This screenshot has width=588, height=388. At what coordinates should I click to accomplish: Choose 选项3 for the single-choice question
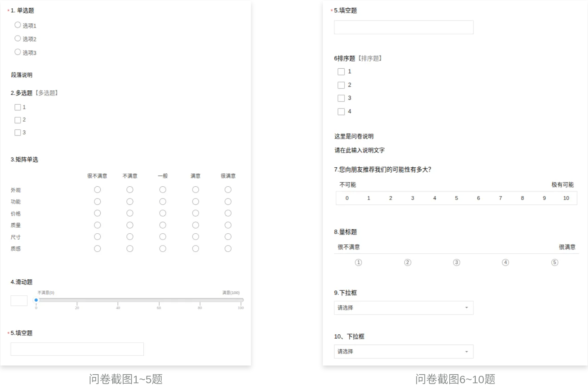pyautogui.click(x=18, y=52)
